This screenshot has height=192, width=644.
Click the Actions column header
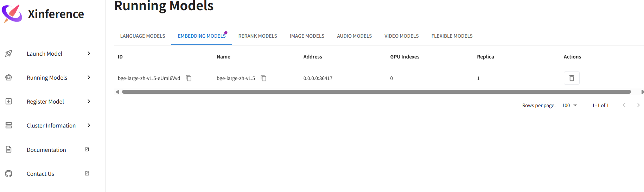572,57
